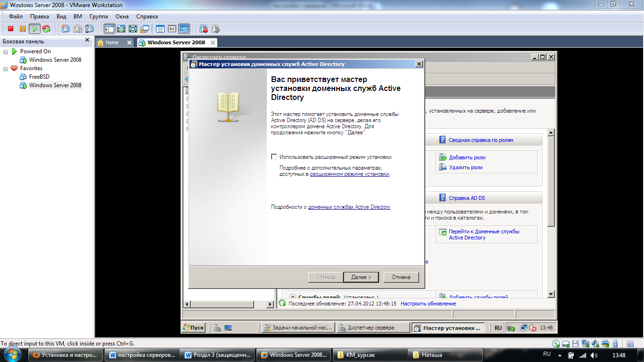644x362 pixels.
Task: Click the network adapter device status icon
Action: pos(585,344)
